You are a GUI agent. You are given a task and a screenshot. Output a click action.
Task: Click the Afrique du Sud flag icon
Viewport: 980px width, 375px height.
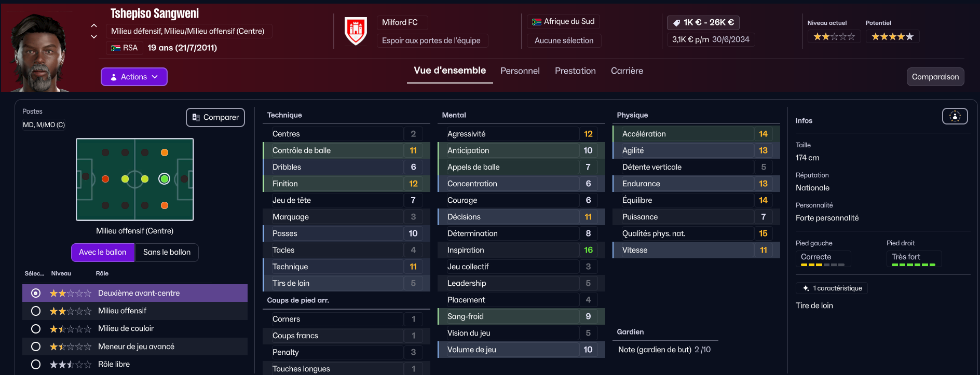click(x=537, y=22)
